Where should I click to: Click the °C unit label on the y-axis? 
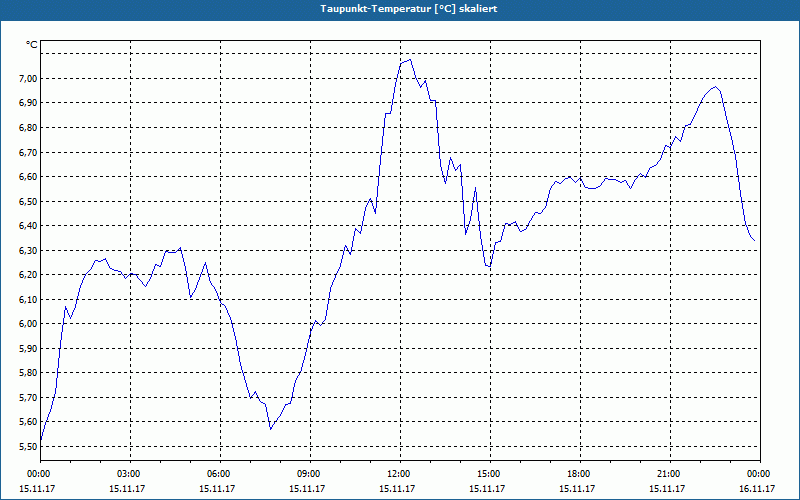[x=32, y=45]
